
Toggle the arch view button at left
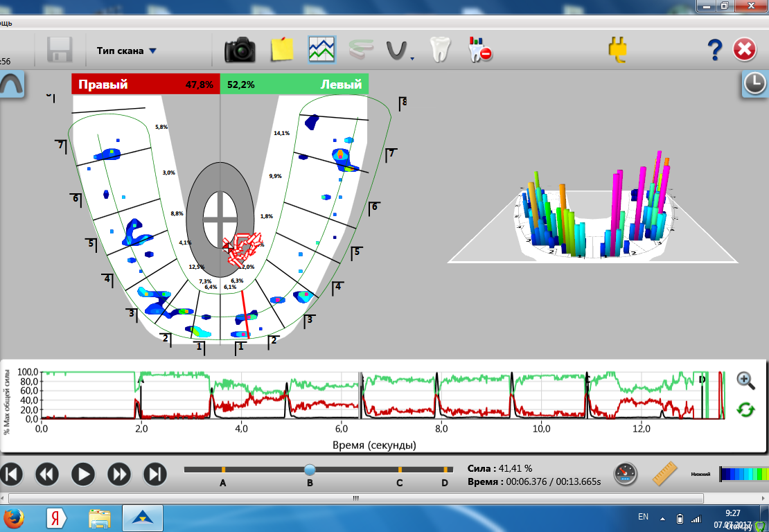12,85
